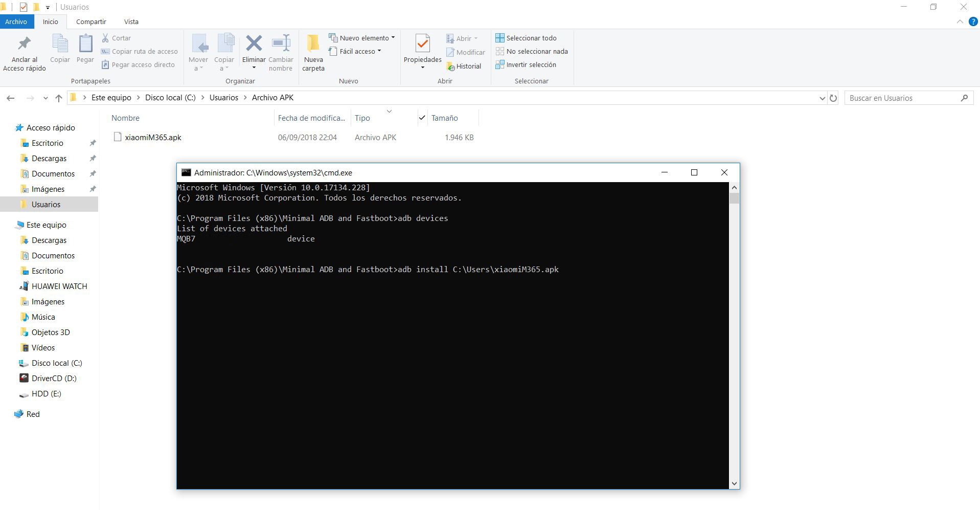Open the address bar history dropdown
Image resolution: width=980 pixels, height=510 pixels.
(x=822, y=98)
